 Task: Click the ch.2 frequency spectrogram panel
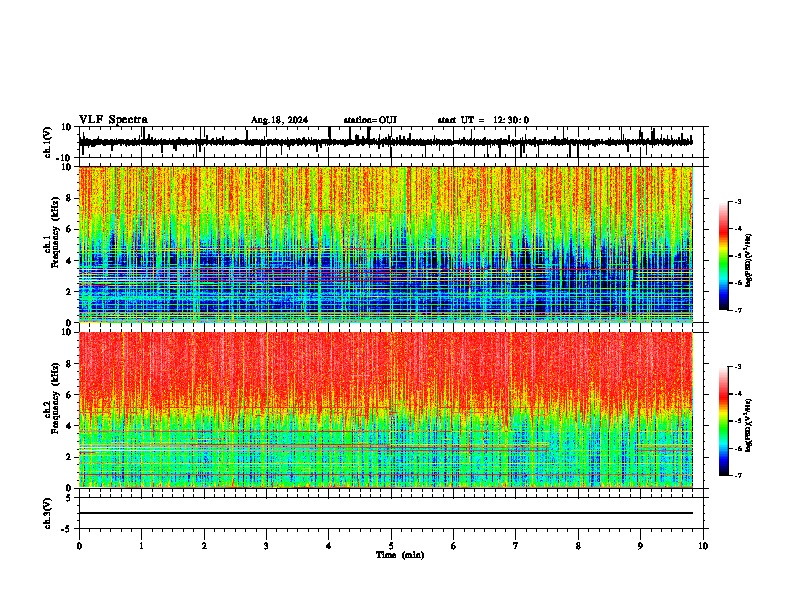point(390,410)
